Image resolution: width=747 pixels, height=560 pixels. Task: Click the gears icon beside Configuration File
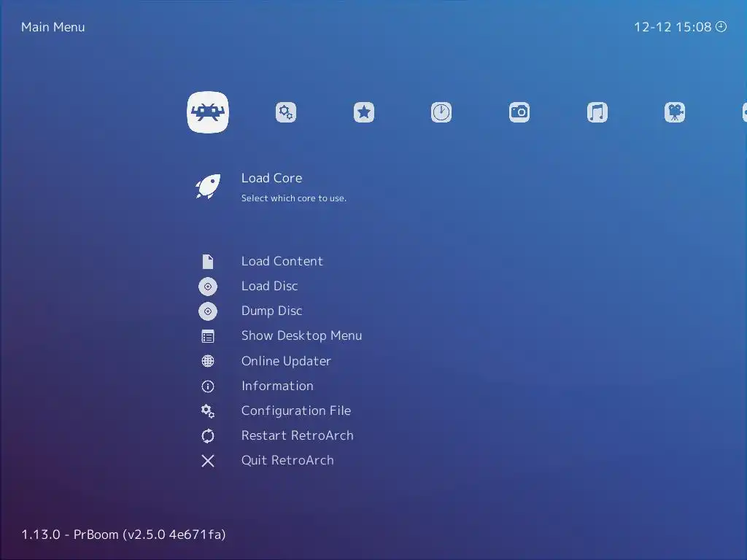pyautogui.click(x=208, y=411)
